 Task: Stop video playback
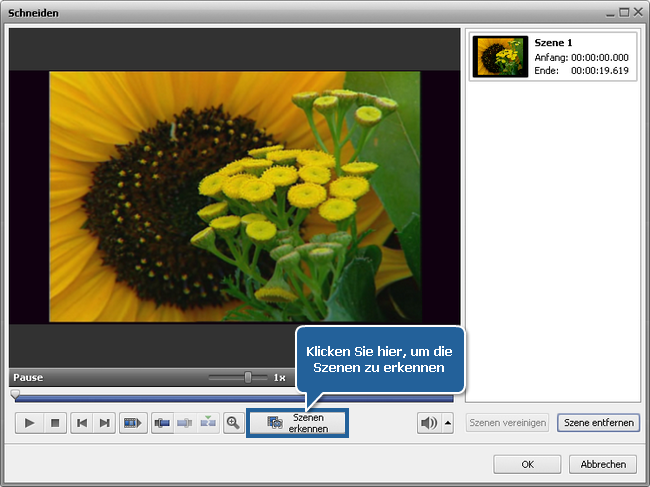click(x=55, y=423)
